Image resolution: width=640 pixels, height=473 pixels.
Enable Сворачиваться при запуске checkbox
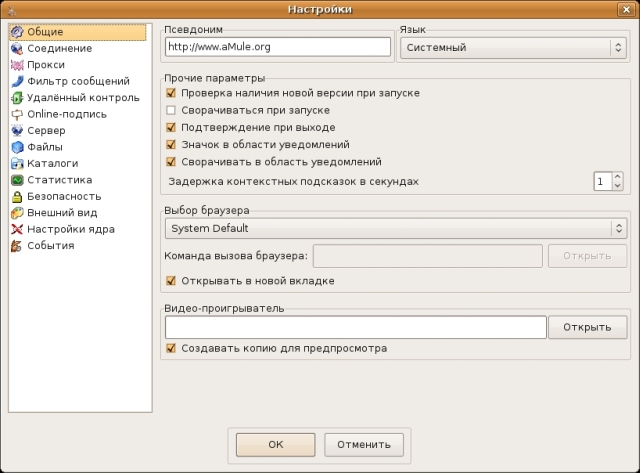(171, 110)
